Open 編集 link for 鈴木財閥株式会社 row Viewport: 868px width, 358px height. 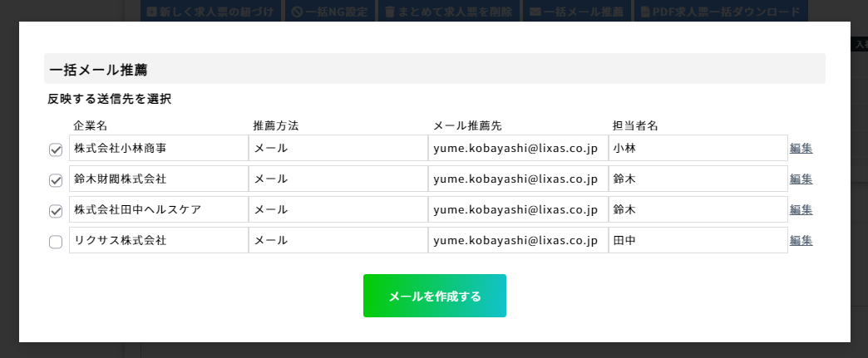801,179
